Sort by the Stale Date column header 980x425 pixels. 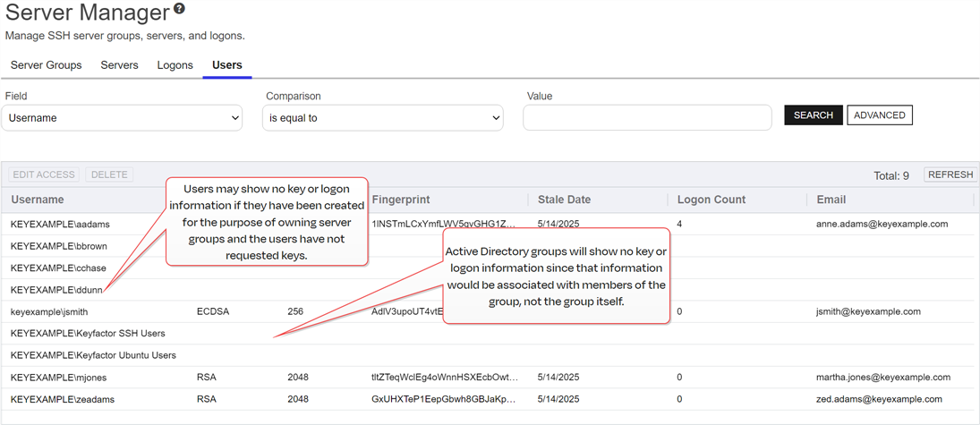click(564, 200)
